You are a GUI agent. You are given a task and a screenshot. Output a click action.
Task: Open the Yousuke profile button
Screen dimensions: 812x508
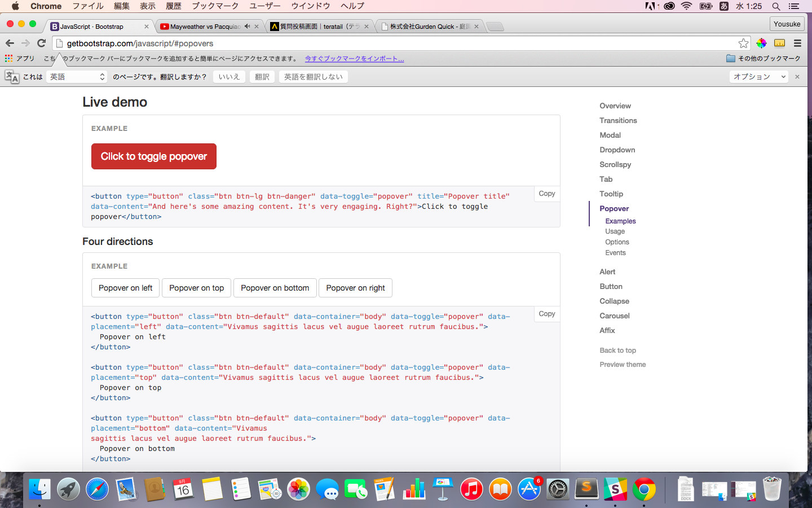787,24
